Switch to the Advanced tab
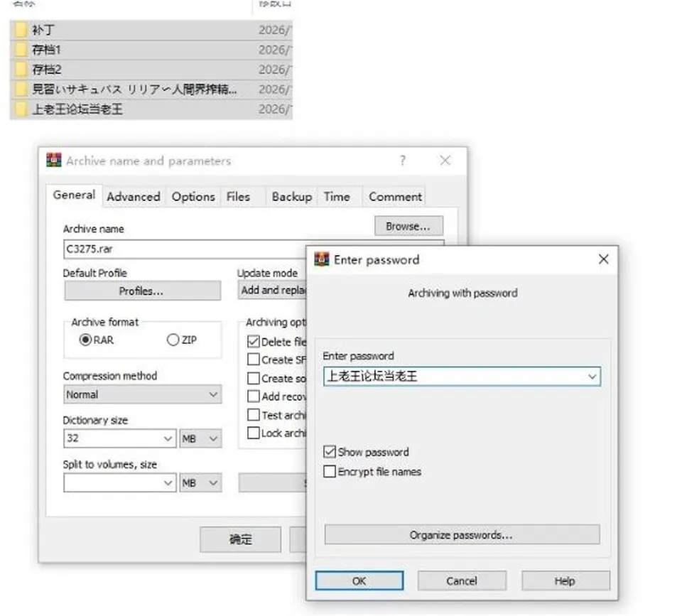 click(x=134, y=197)
